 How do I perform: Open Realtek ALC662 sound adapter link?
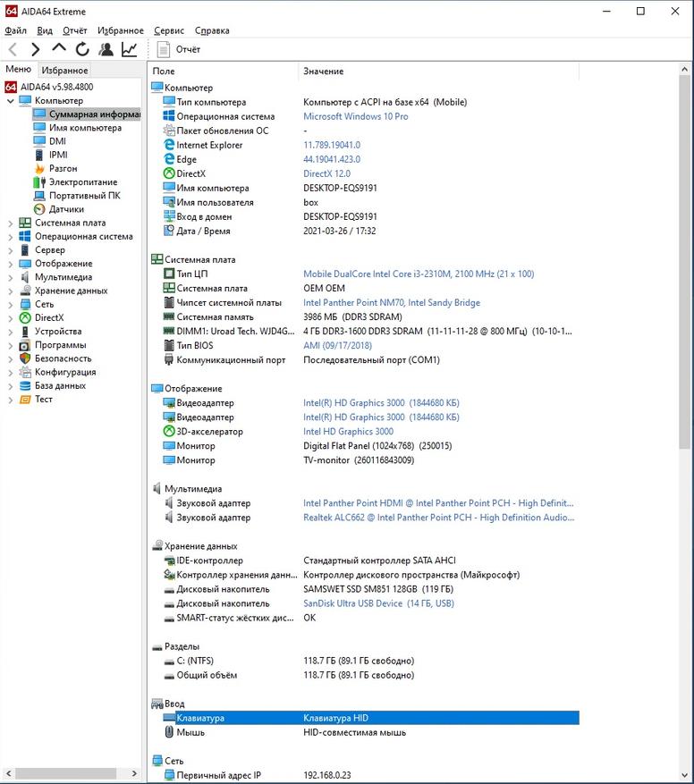click(439, 518)
